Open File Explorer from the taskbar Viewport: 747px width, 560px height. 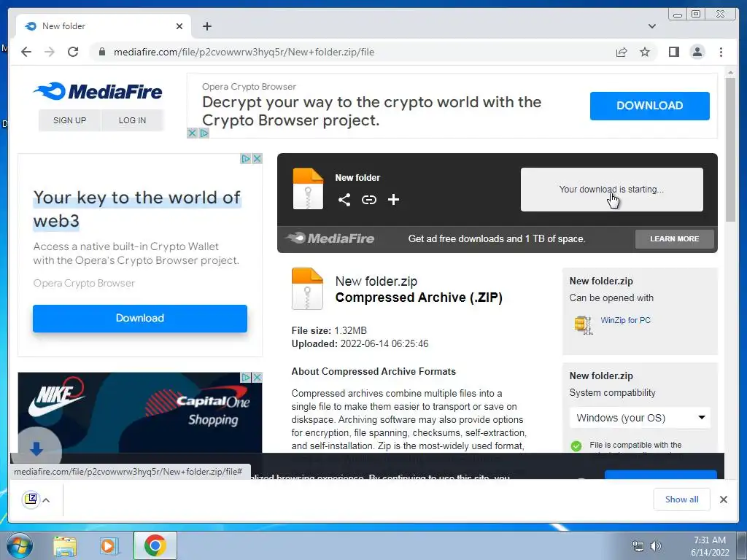(x=65, y=545)
